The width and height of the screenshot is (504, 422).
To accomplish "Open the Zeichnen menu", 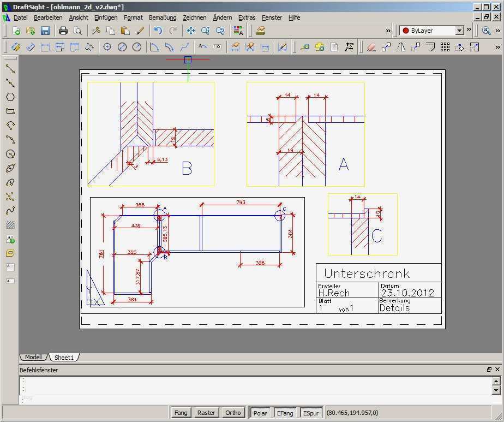I will 194,17.
